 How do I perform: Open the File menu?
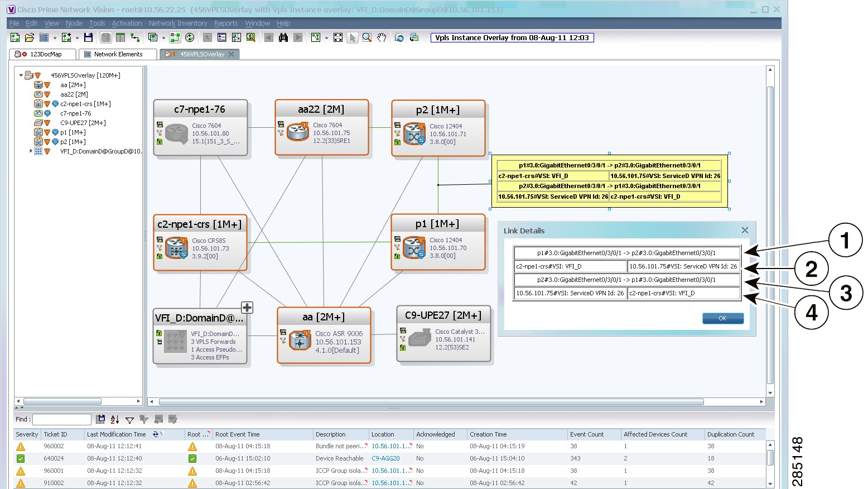pos(15,23)
